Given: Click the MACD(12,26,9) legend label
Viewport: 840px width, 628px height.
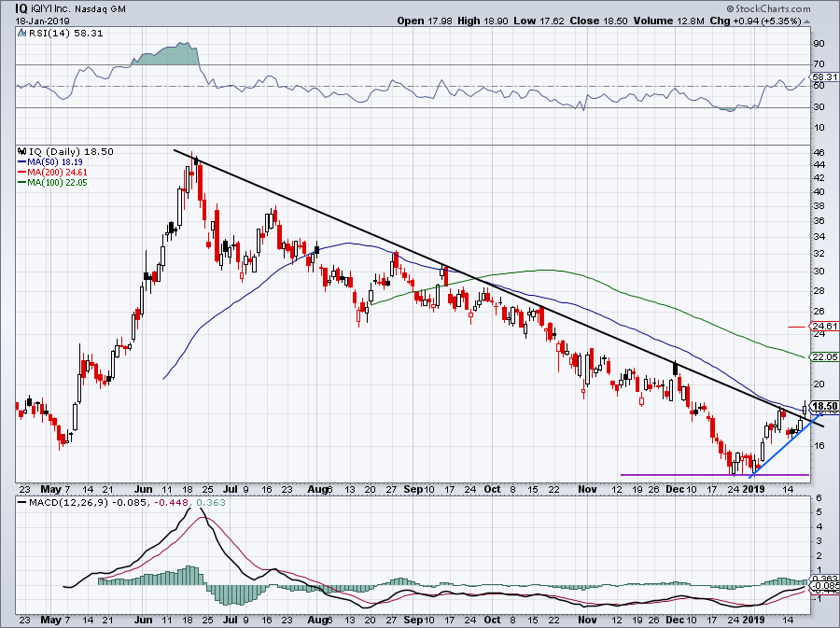Looking at the screenshot, I should click(x=68, y=503).
